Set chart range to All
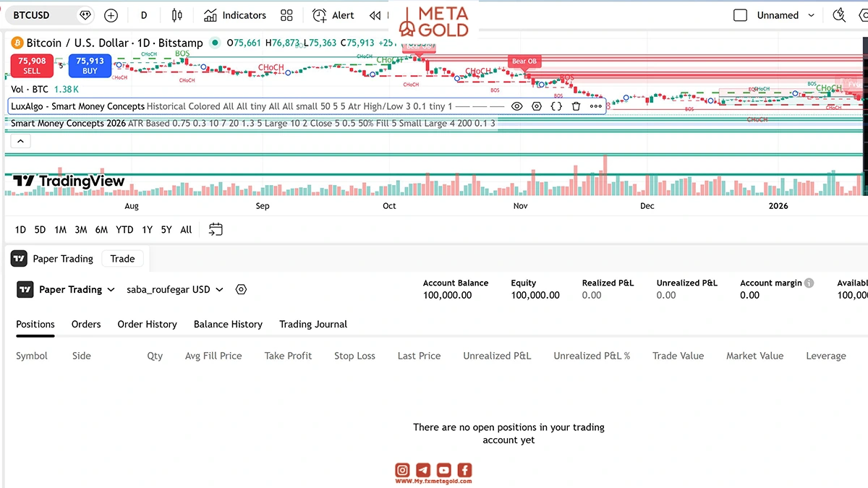 click(186, 230)
